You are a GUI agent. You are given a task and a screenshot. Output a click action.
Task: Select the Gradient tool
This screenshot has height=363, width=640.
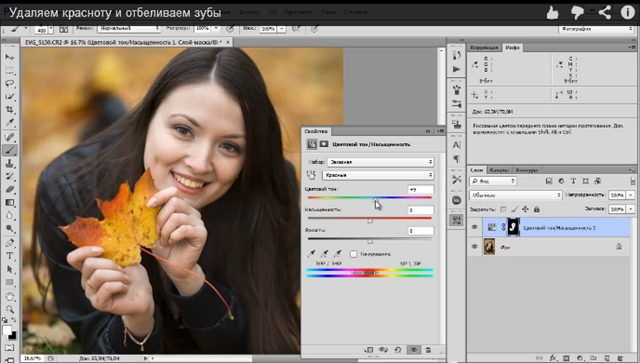[10, 203]
